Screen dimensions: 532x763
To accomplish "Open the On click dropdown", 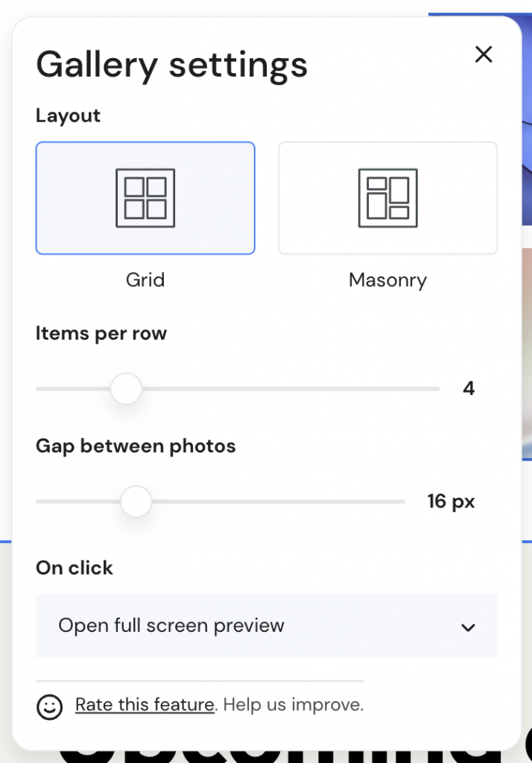I will point(266,626).
